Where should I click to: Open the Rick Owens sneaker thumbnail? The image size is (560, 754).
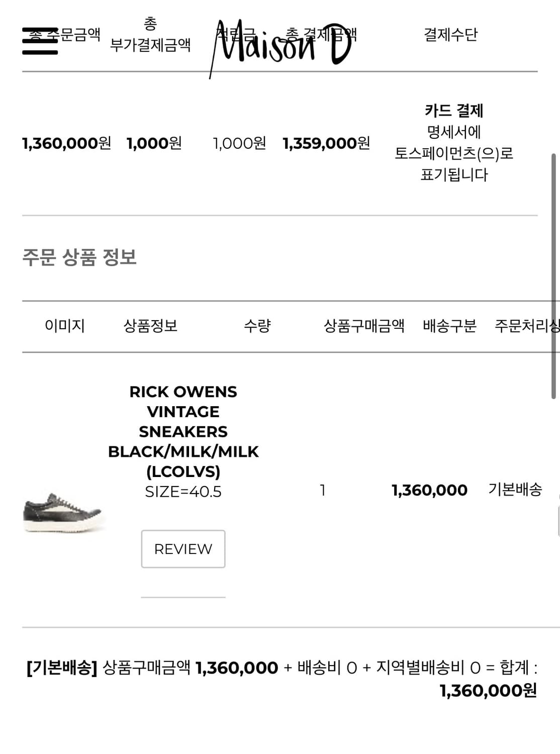(64, 511)
